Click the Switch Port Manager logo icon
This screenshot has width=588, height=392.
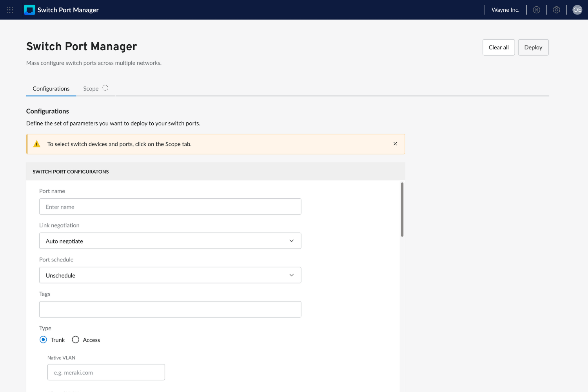[x=29, y=10]
